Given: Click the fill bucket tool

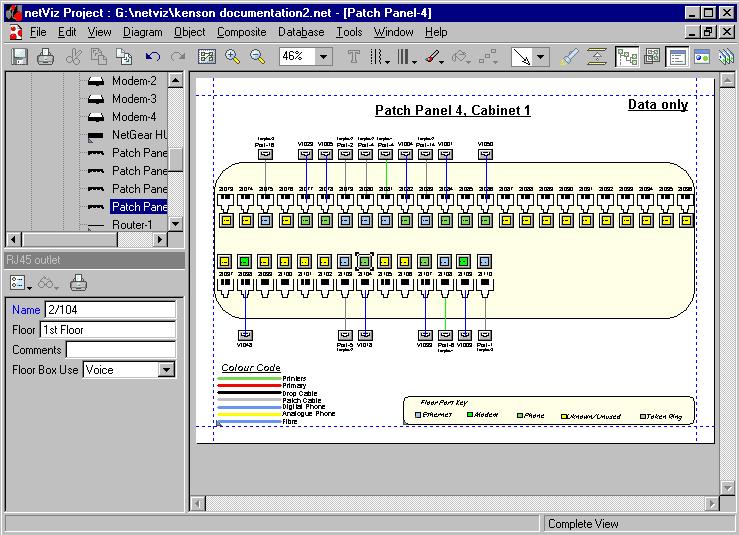Looking at the screenshot, I should (x=460, y=57).
